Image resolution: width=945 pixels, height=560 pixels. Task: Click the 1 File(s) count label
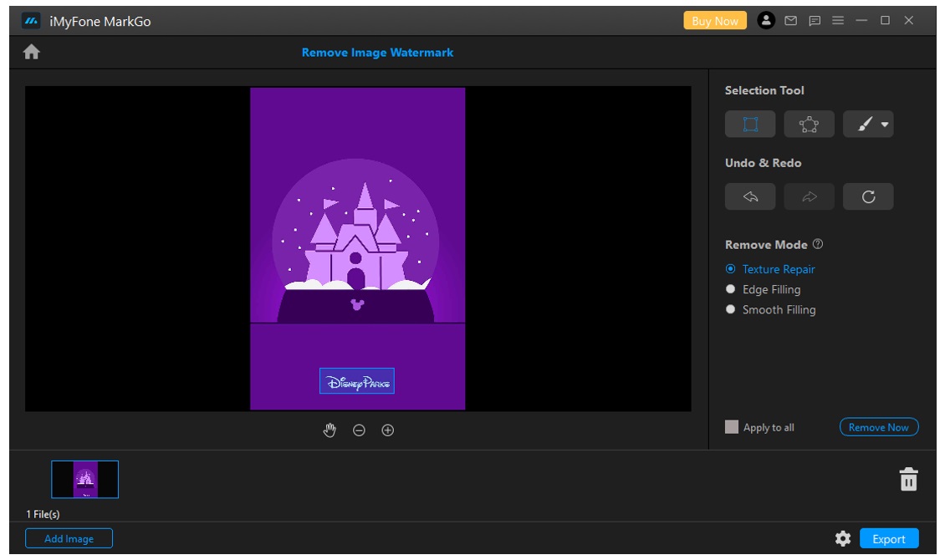[x=43, y=514]
